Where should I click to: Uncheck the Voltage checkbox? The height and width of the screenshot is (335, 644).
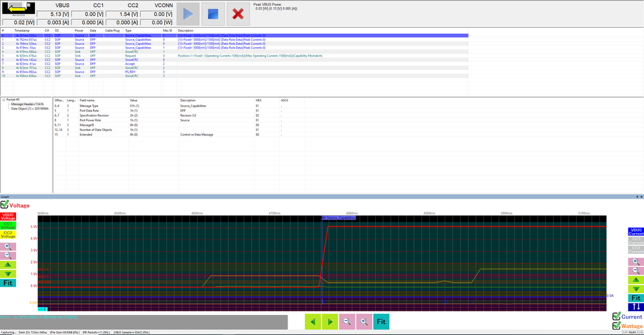[x=5, y=205]
